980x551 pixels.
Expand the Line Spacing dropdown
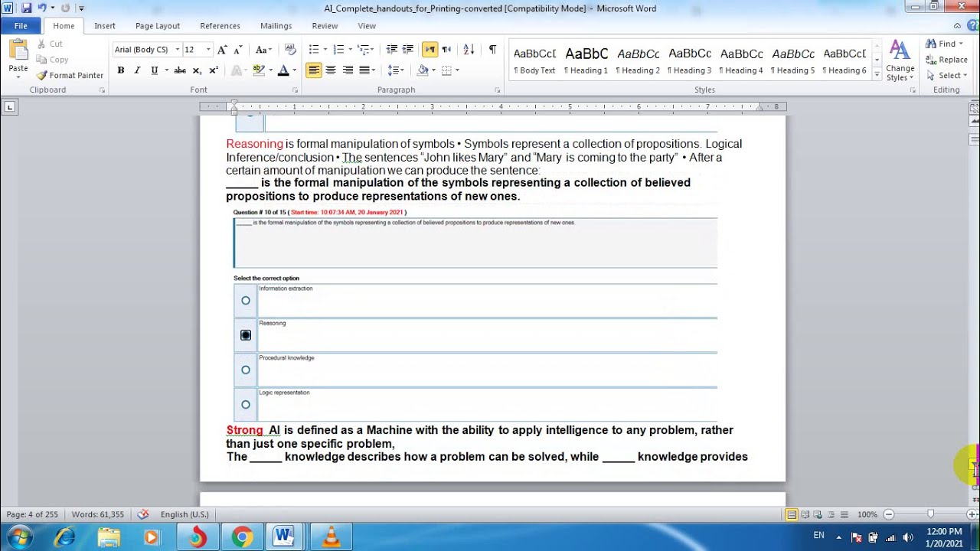pyautogui.click(x=403, y=70)
